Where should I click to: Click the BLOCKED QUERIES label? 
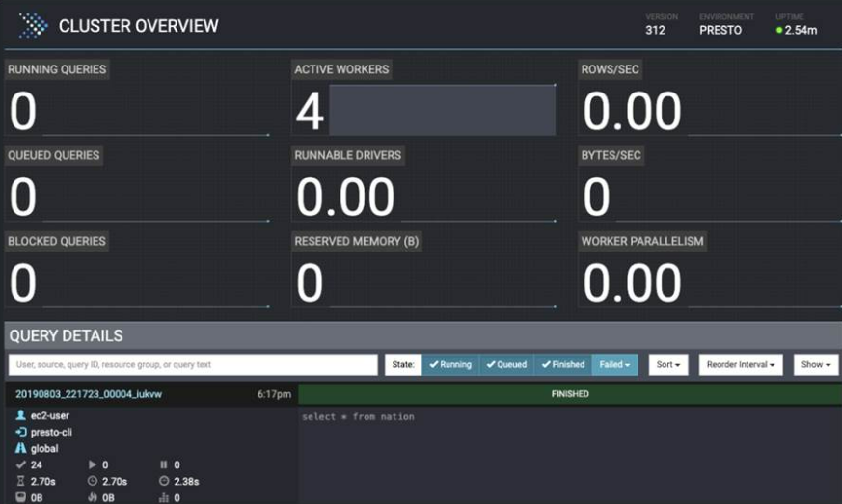tap(57, 241)
